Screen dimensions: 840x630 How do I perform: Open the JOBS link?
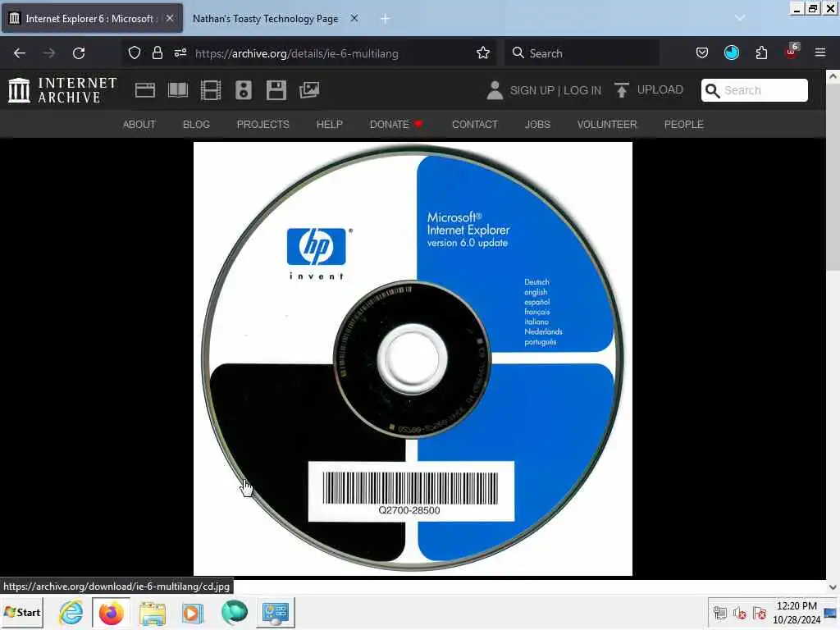537,125
